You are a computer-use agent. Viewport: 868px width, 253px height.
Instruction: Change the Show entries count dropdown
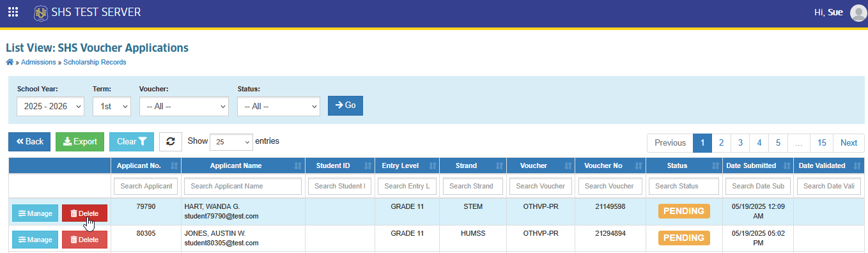click(231, 142)
